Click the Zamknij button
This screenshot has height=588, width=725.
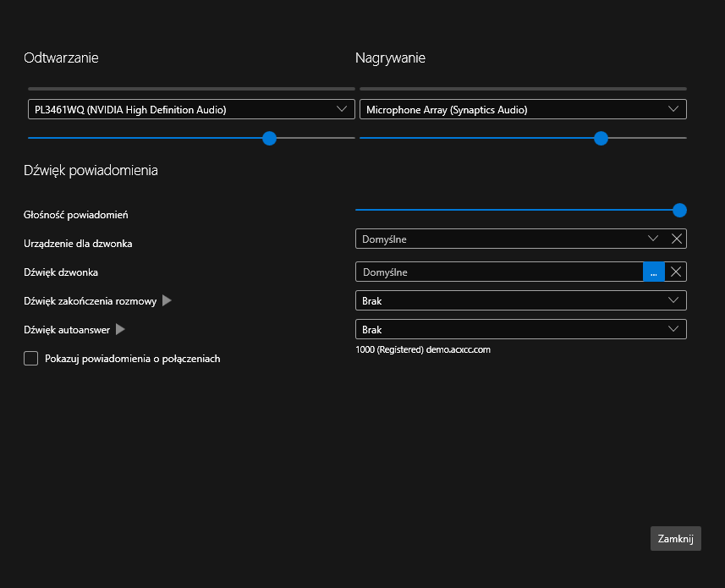point(675,539)
